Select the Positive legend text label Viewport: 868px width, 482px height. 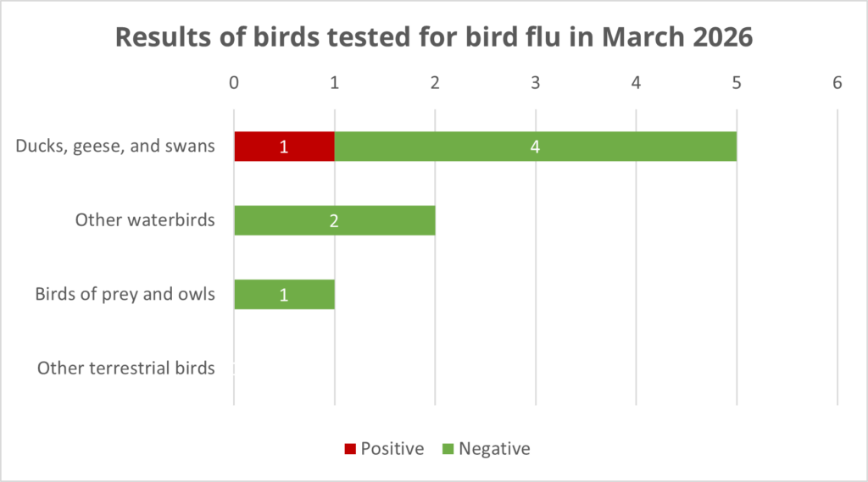(x=392, y=449)
